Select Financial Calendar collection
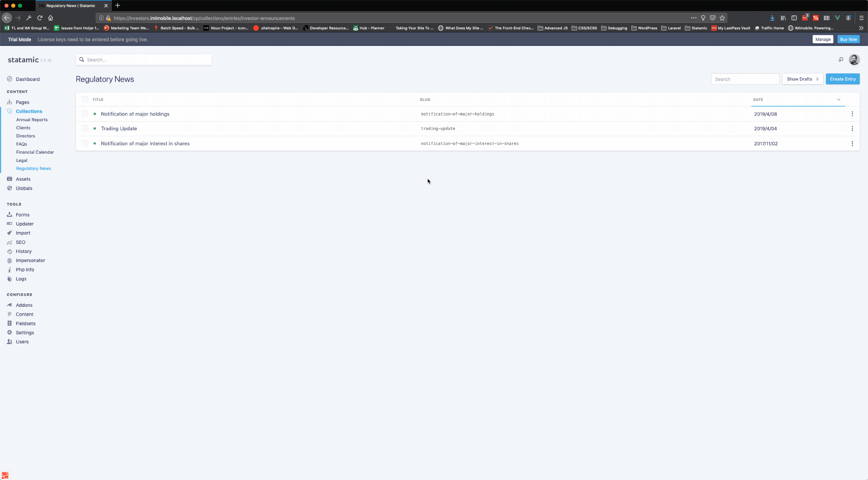Image resolution: width=868 pixels, height=480 pixels. coord(35,152)
